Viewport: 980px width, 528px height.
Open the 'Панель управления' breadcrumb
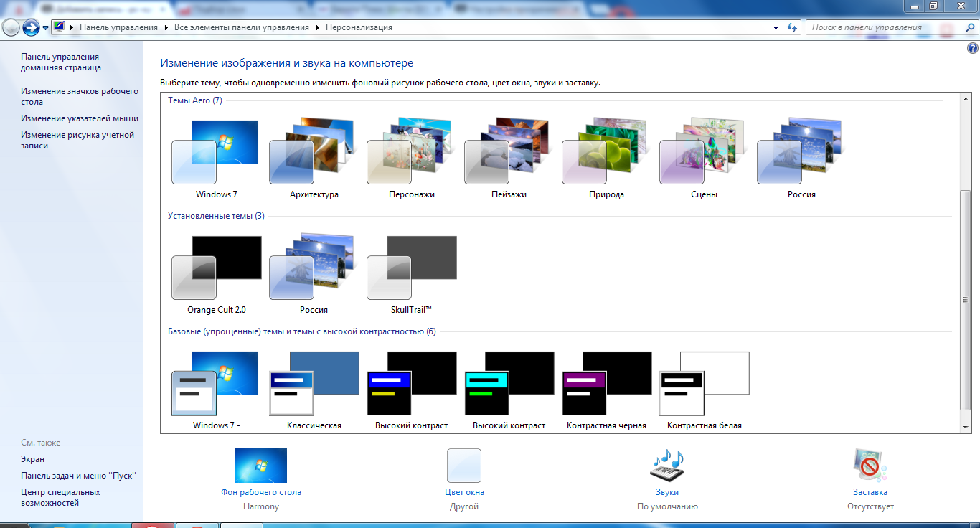(x=118, y=27)
